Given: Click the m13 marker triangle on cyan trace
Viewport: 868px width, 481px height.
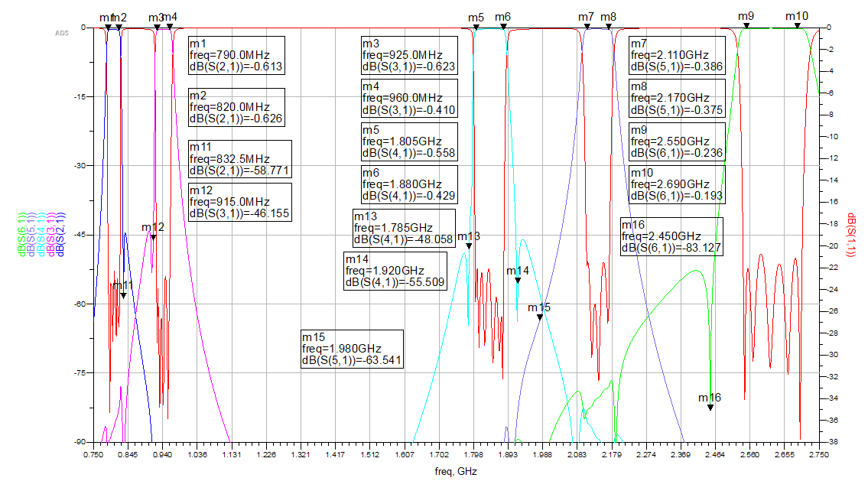Looking at the screenshot, I should coord(469,245).
